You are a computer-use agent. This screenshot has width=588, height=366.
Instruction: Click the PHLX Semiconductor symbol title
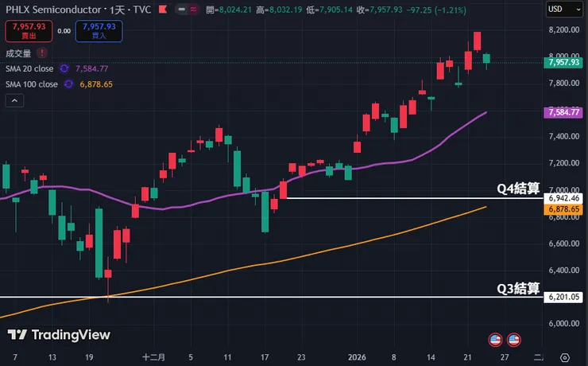53,10
